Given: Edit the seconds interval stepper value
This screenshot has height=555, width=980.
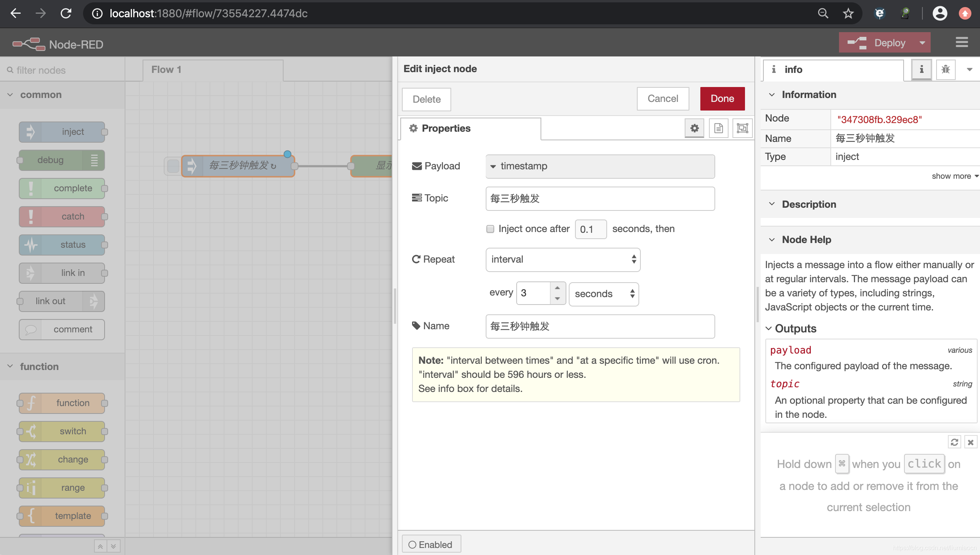Looking at the screenshot, I should 533,292.
